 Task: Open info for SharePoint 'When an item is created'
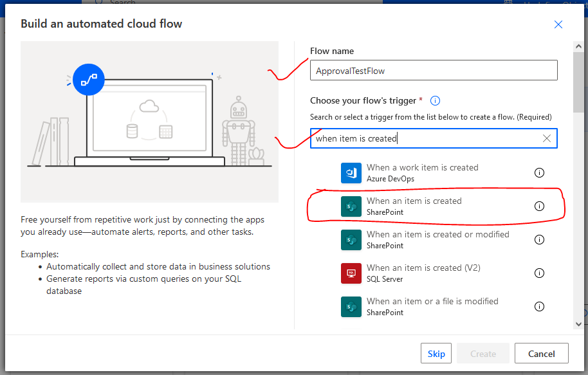(x=540, y=206)
